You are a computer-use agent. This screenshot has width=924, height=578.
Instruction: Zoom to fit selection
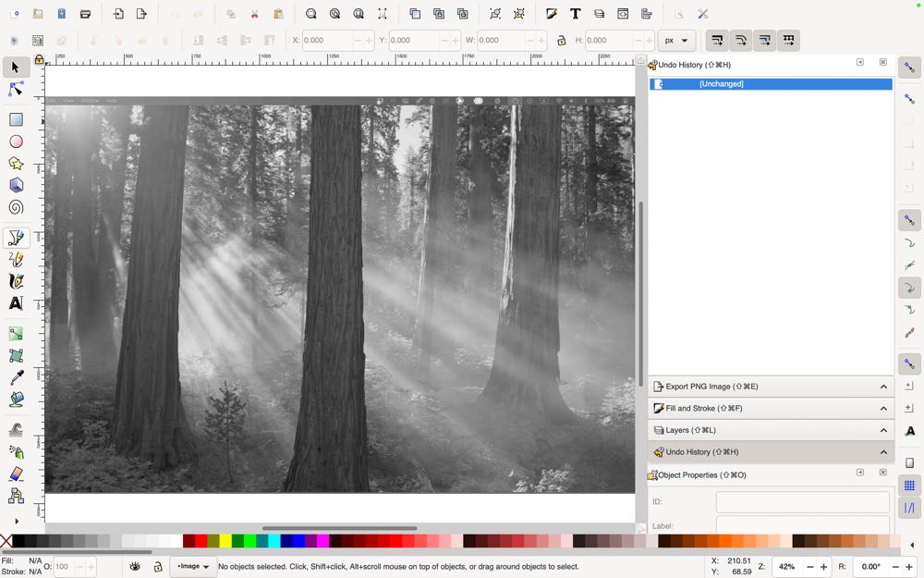(311, 14)
